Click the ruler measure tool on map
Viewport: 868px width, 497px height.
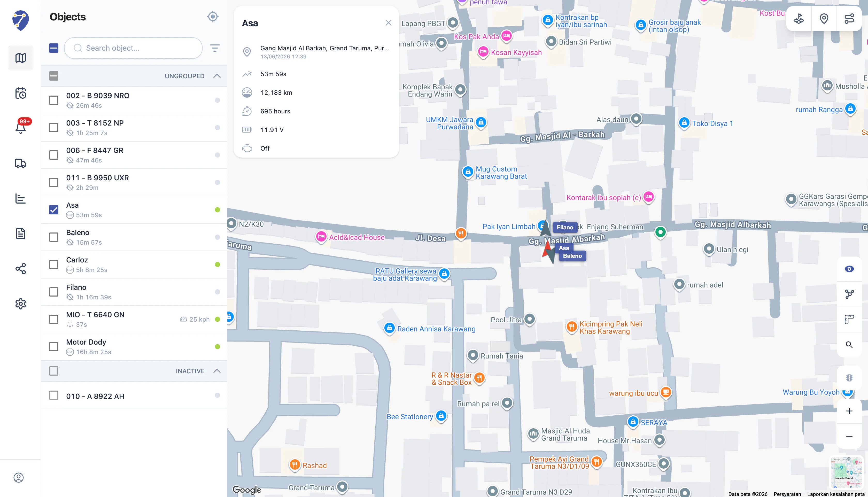[x=849, y=319]
